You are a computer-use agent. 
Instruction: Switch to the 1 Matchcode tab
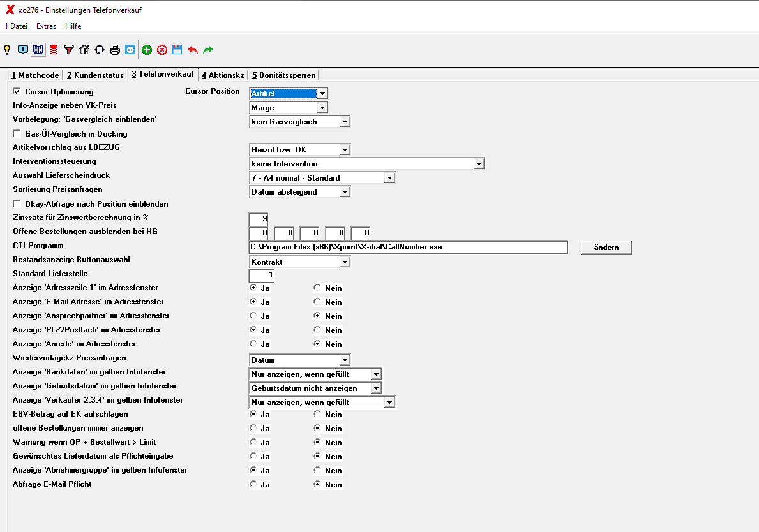[x=35, y=75]
